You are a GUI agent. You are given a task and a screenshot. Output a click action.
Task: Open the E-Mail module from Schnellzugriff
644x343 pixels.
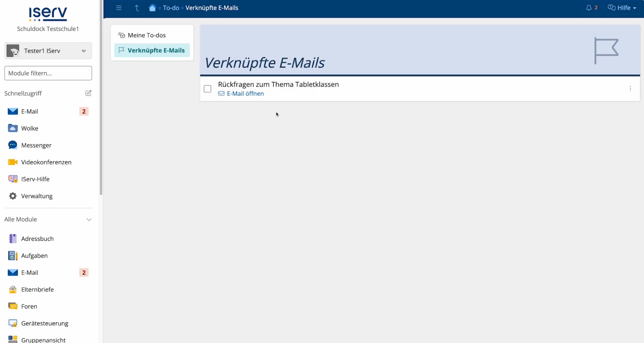[x=29, y=111]
